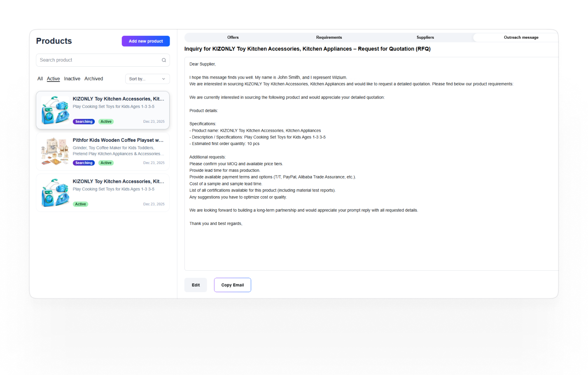This screenshot has width=588, height=375.
Task: Click the certifications available line
Action: 263,190
